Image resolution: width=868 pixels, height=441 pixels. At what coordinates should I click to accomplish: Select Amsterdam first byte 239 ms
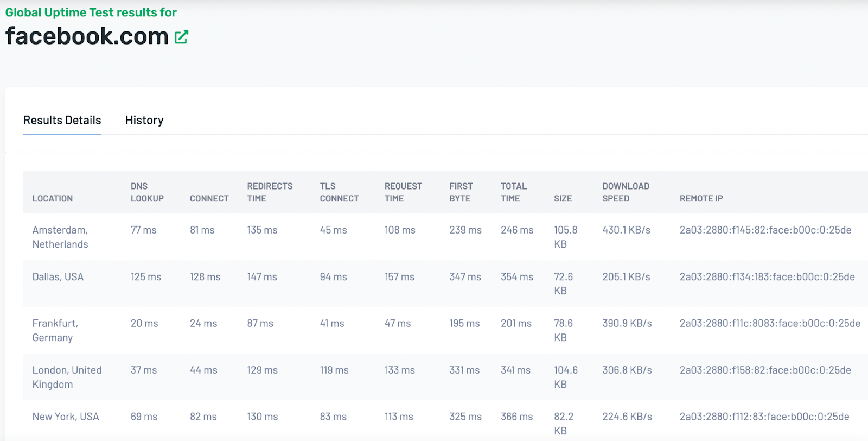(465, 230)
